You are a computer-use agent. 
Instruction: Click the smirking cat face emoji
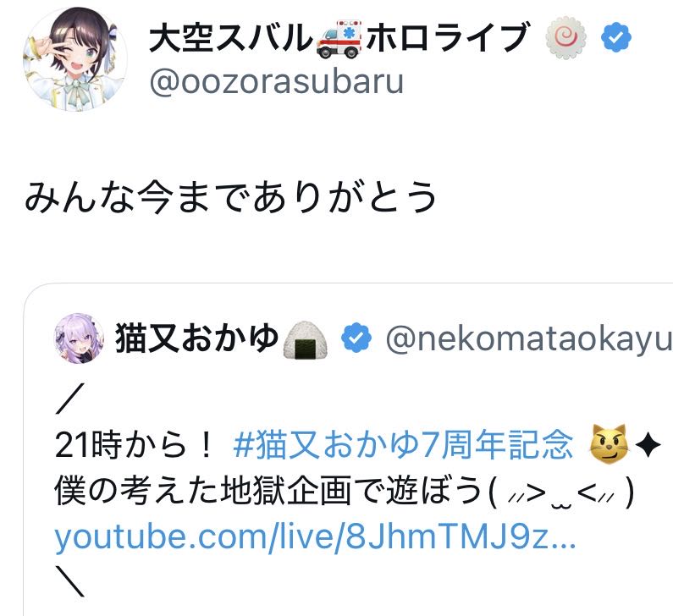tap(609, 443)
